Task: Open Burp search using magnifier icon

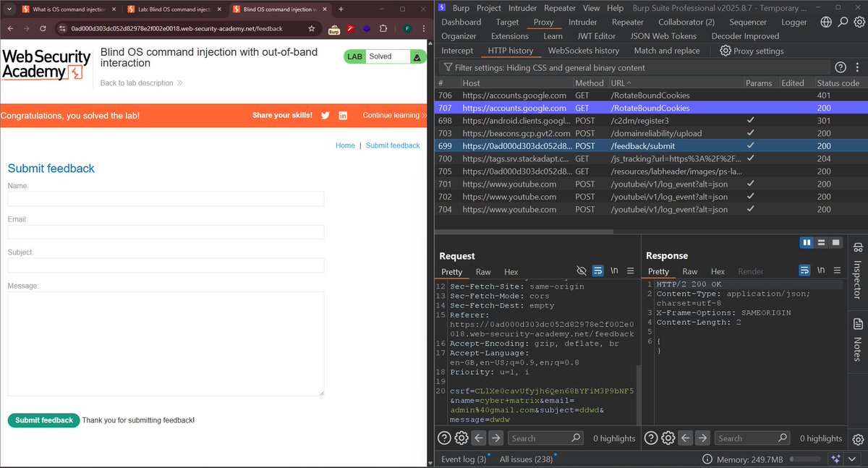Action: (843, 22)
